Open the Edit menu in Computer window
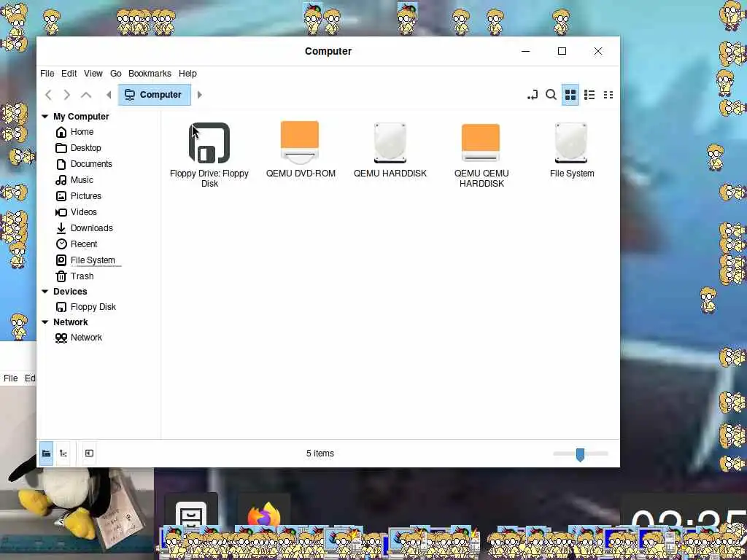The height and width of the screenshot is (560, 747). click(x=69, y=74)
